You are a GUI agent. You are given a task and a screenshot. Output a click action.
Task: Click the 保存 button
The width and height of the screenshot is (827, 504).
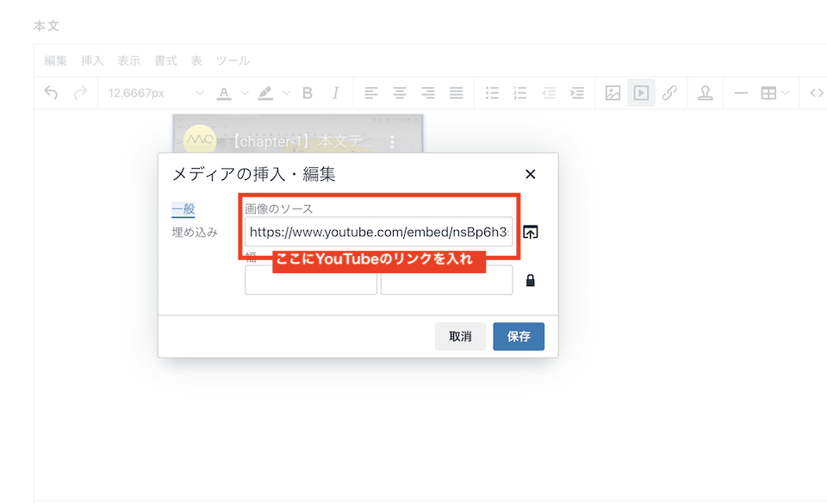click(x=519, y=337)
